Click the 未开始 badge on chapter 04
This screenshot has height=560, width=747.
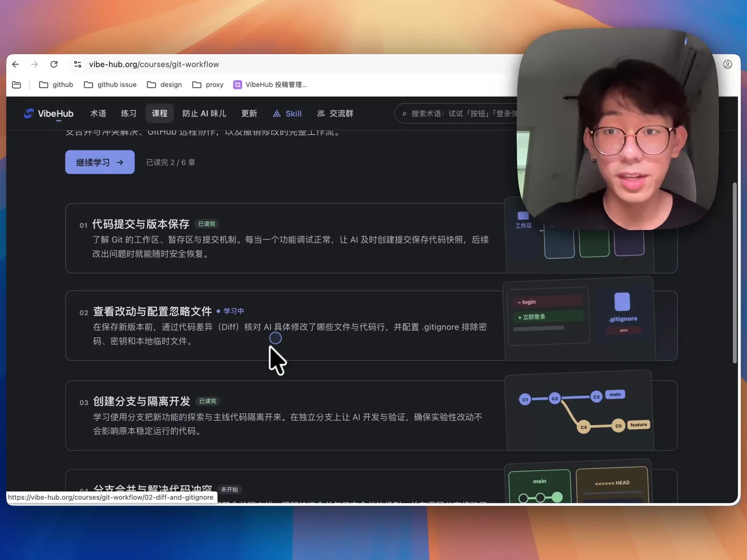[x=229, y=490]
